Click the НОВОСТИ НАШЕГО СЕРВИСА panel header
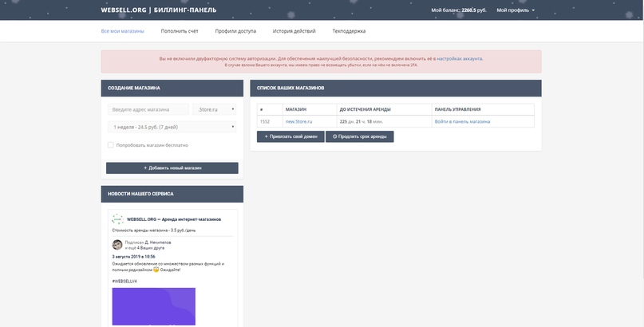644x327 pixels. coord(172,194)
